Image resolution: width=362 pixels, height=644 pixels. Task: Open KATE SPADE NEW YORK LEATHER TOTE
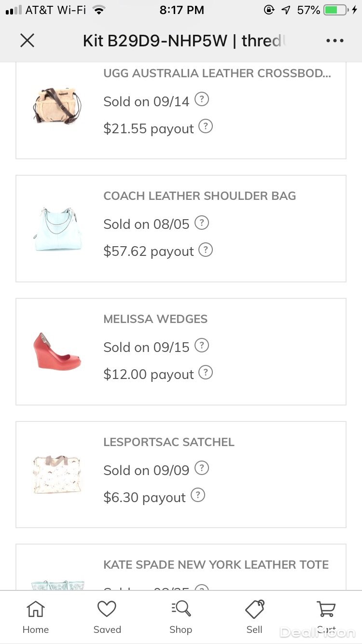pyautogui.click(x=216, y=565)
